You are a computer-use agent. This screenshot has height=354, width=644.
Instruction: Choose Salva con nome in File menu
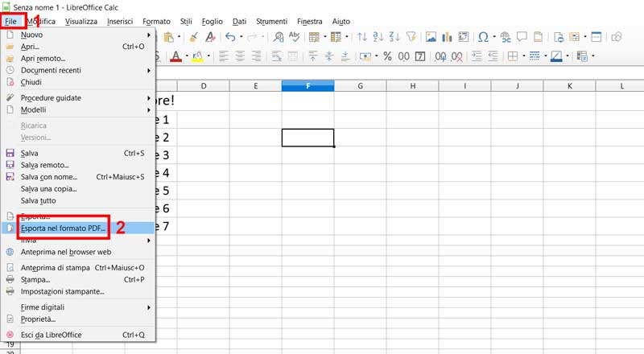point(78,177)
